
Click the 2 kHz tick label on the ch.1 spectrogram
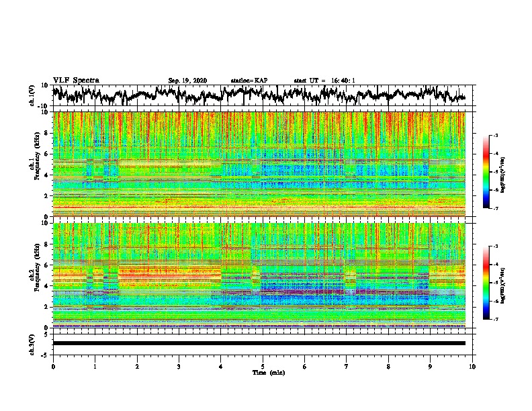pos(46,195)
